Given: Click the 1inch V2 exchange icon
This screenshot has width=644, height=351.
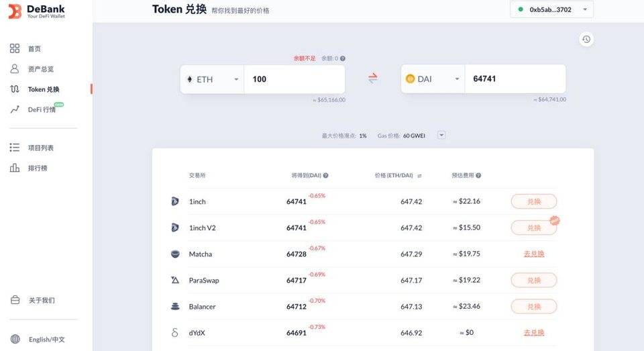Looking at the screenshot, I should point(175,228).
